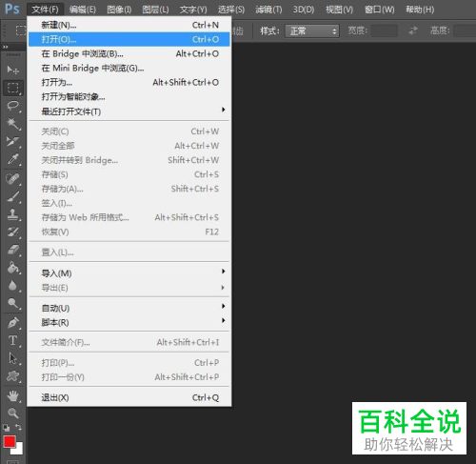Select the Healing Brush tool

(12, 178)
